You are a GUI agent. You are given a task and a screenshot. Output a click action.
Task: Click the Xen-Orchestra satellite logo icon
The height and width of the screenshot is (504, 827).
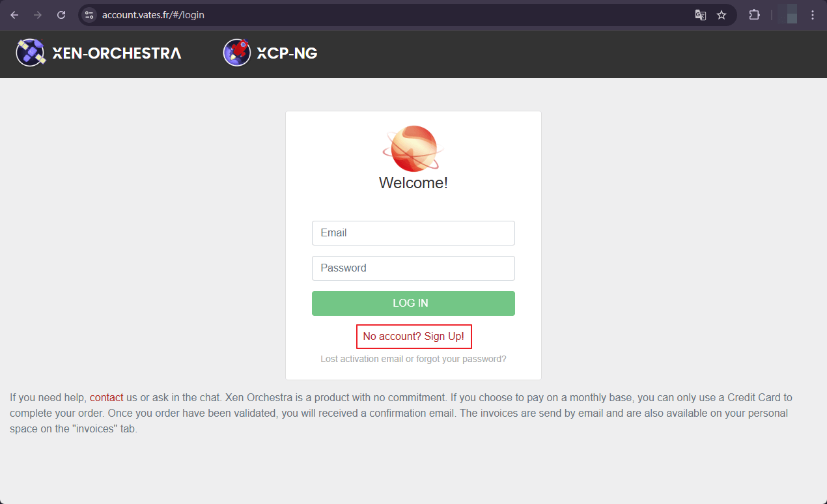click(31, 53)
